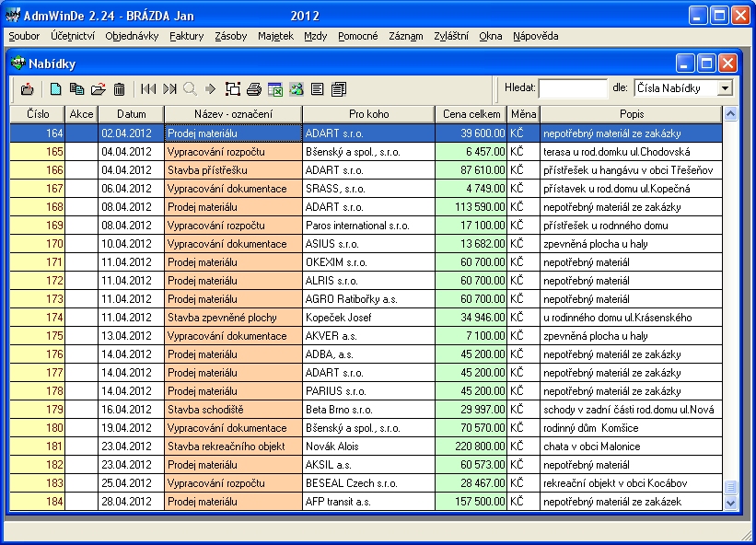The image size is (756, 545).
Task: Print the list with the printer icon
Action: 254,88
